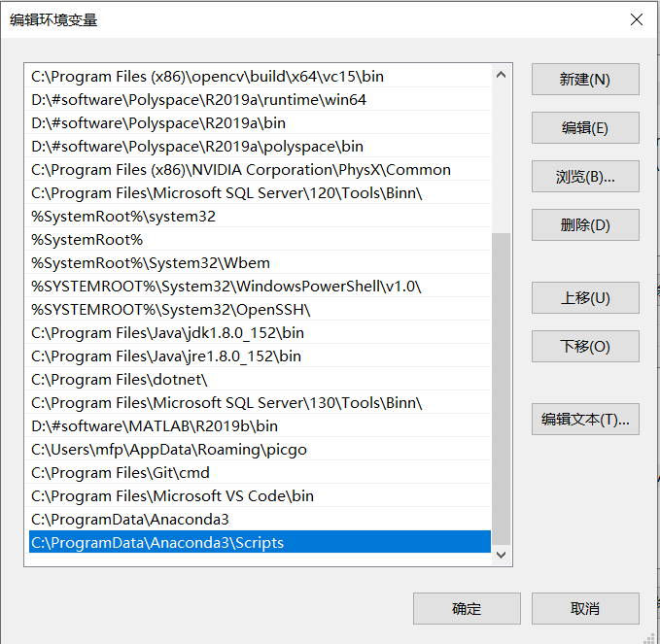
Task: Select NVIDIA Corporation\PhysX\Common entry
Action: (260, 170)
